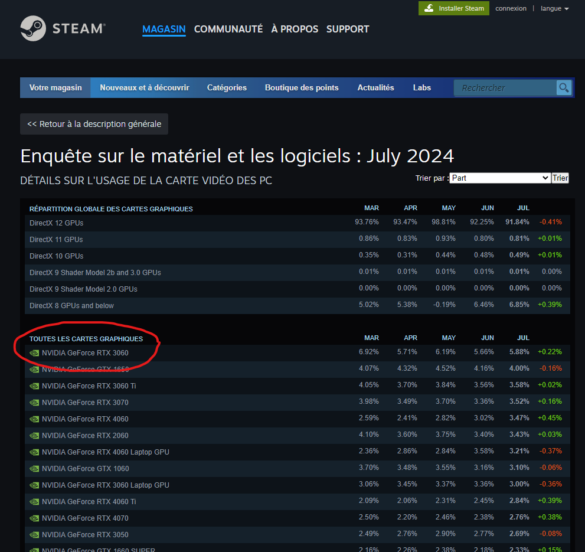Click NVIDIA GeForce RTX 4060 Laptop GPU label
The image size is (585, 552).
[105, 452]
